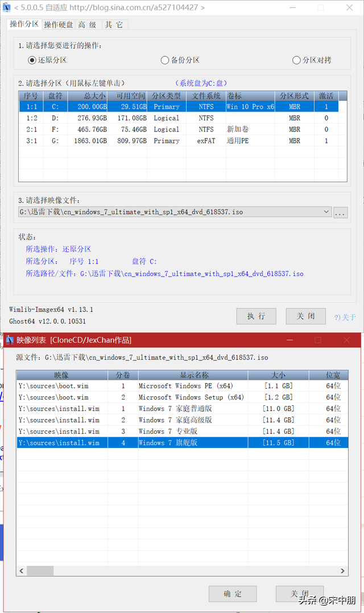Select Windows 7 家庭高级版 image row
The image size is (364, 613).
tap(183, 420)
